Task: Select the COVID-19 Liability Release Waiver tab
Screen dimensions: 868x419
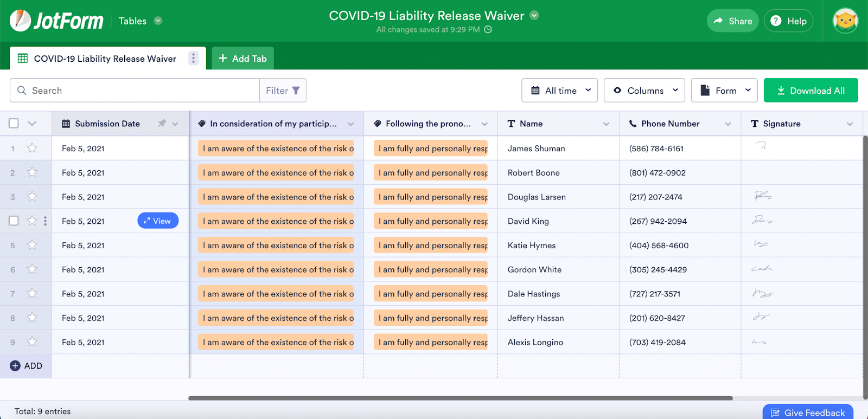Action: pyautogui.click(x=104, y=59)
